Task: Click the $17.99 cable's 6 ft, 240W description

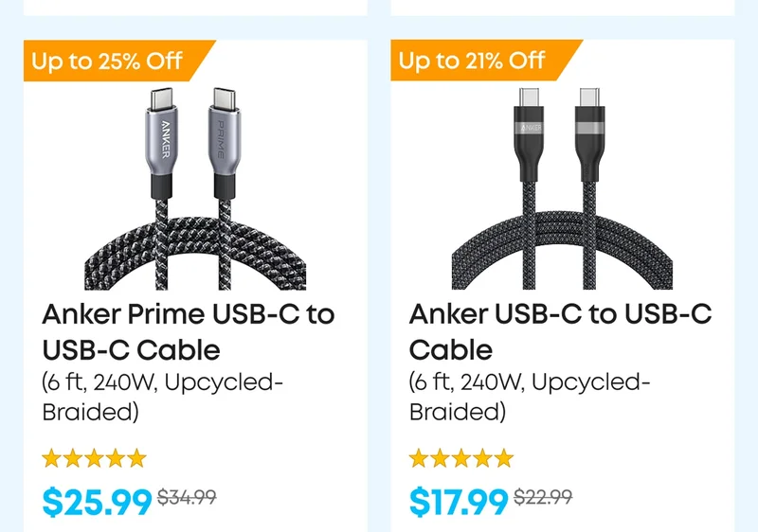Action: (530, 397)
